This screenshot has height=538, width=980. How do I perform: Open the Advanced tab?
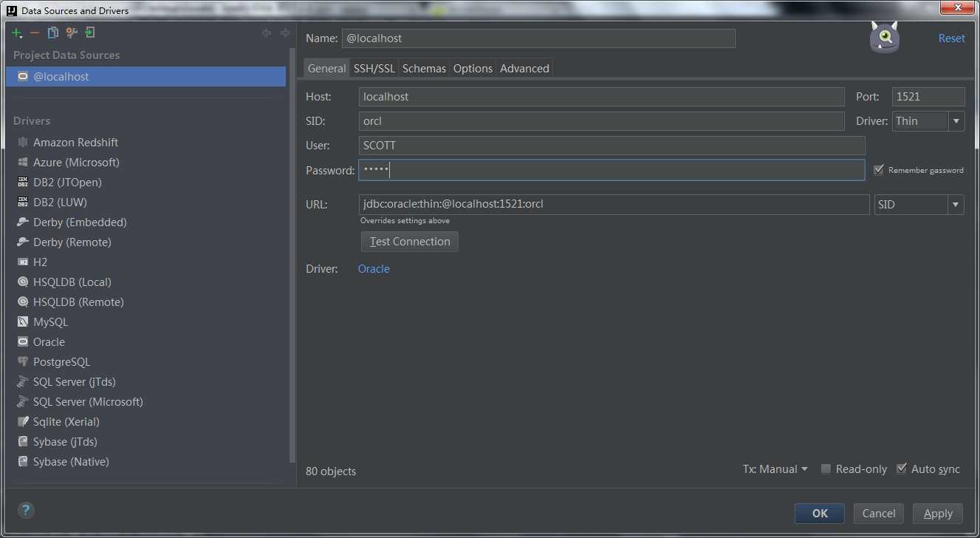(524, 68)
